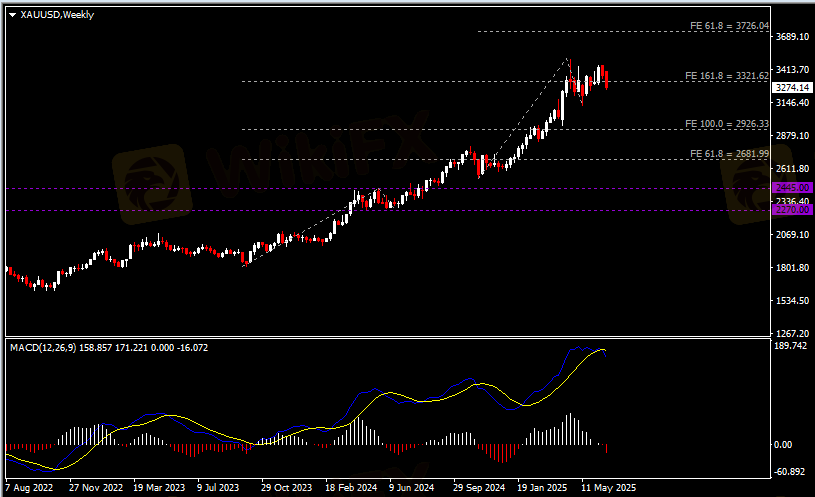
Task: Click the 3689.10 price axis value
Action: point(791,37)
